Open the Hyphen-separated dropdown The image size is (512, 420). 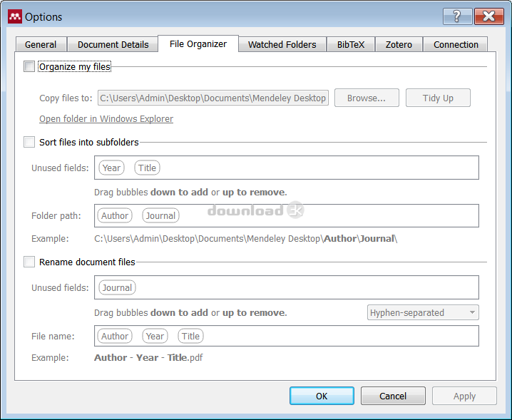pyautogui.click(x=423, y=312)
